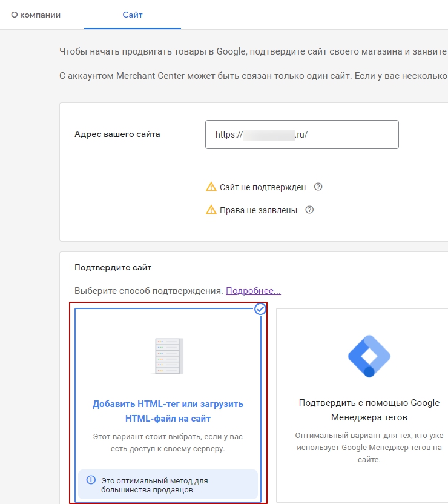Screen dimensions: 448x504
Task: Click warning triangle beside "Права не заявлены"
Action: coord(211,210)
